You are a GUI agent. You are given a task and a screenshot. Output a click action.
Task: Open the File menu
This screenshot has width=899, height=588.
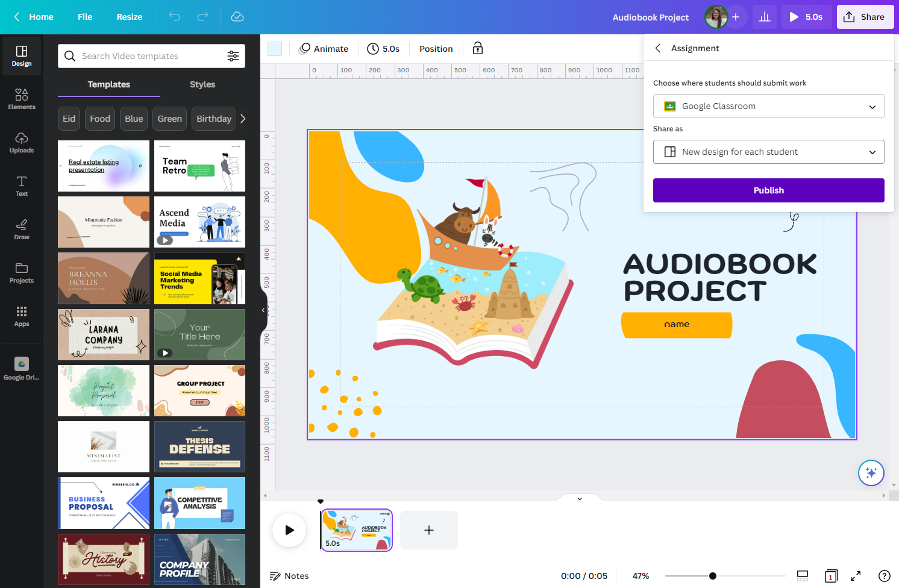(85, 17)
